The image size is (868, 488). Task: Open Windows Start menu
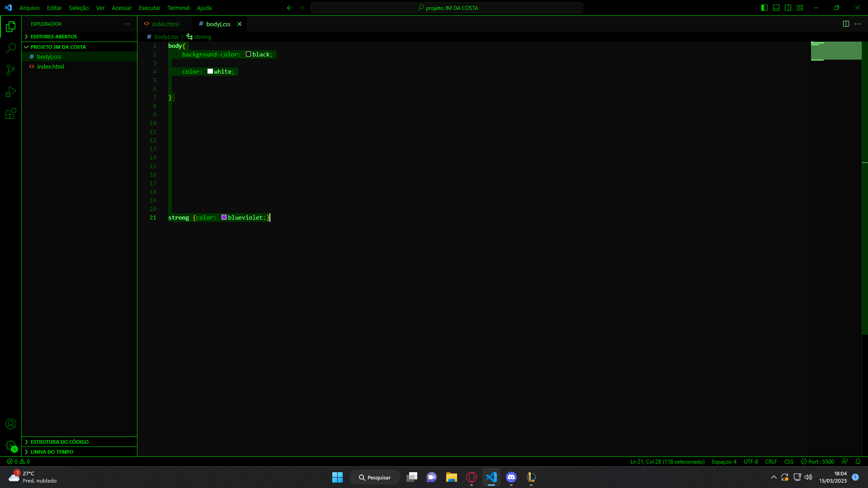[x=337, y=477]
